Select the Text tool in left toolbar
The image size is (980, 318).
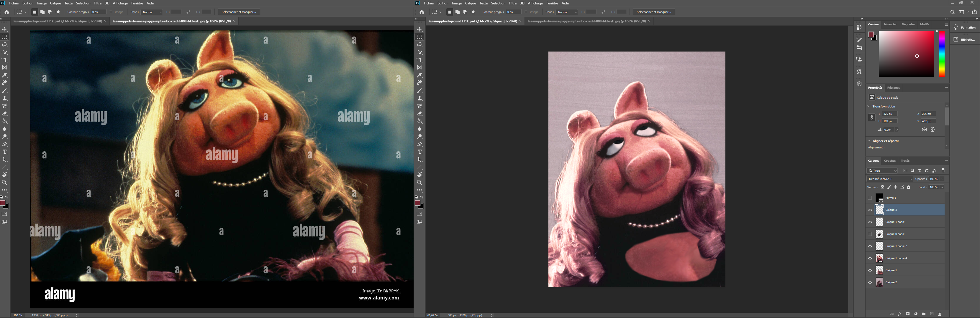4,152
